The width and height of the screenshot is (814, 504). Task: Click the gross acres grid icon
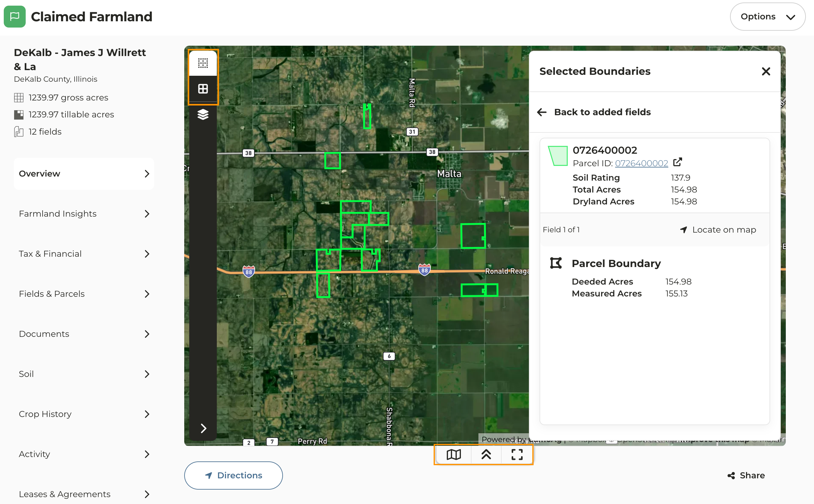pos(19,98)
